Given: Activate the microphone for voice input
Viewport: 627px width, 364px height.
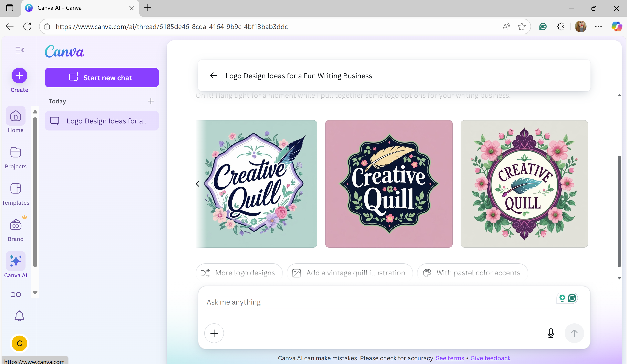Looking at the screenshot, I should coord(551,333).
